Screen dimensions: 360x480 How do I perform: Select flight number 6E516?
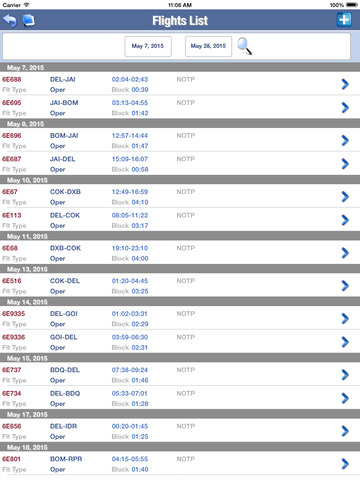(x=12, y=281)
